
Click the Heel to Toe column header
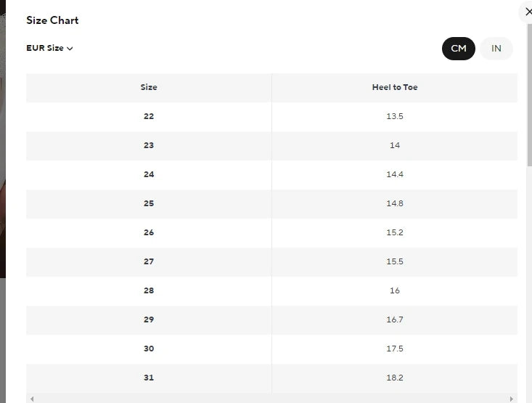coord(395,87)
